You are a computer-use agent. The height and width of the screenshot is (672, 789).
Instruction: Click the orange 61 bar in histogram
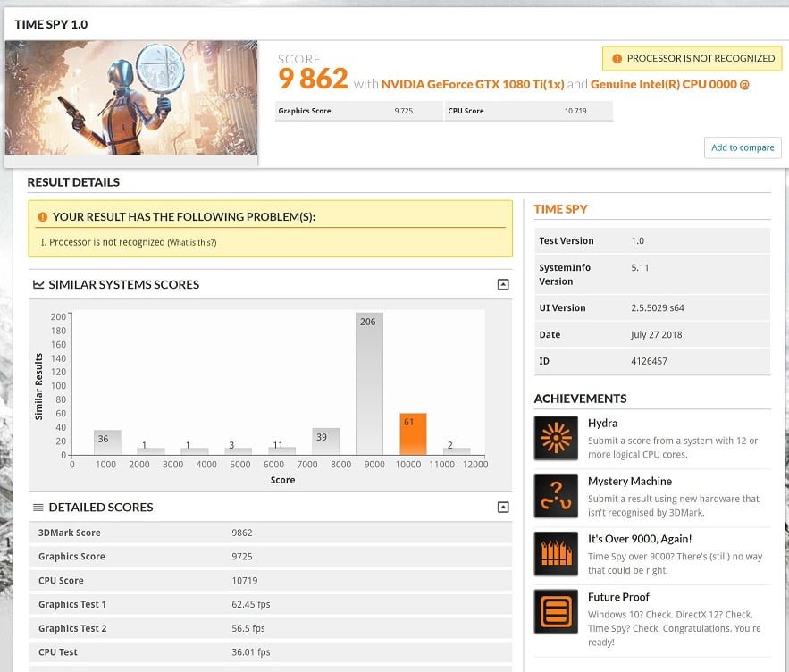(x=413, y=434)
